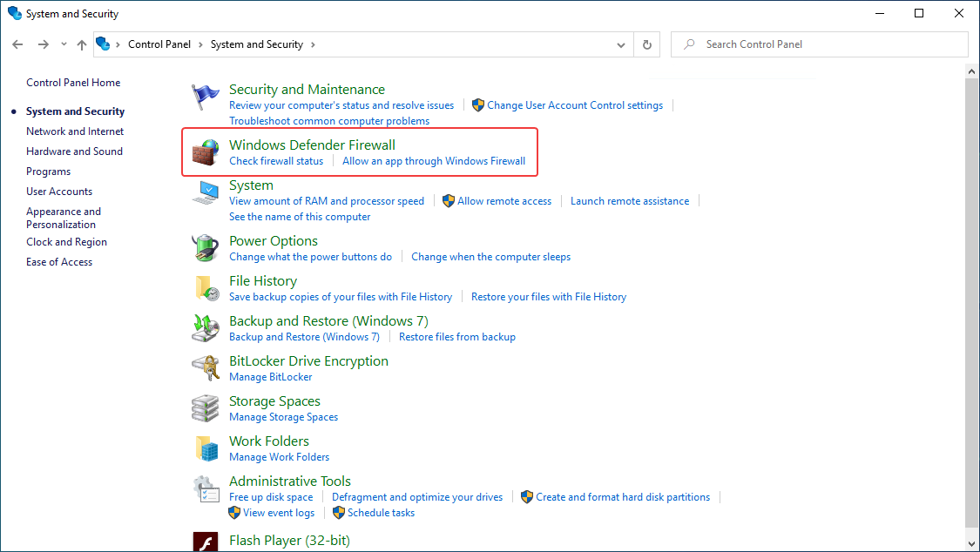Go back with the back arrow
This screenshot has width=980, height=552.
17,44
